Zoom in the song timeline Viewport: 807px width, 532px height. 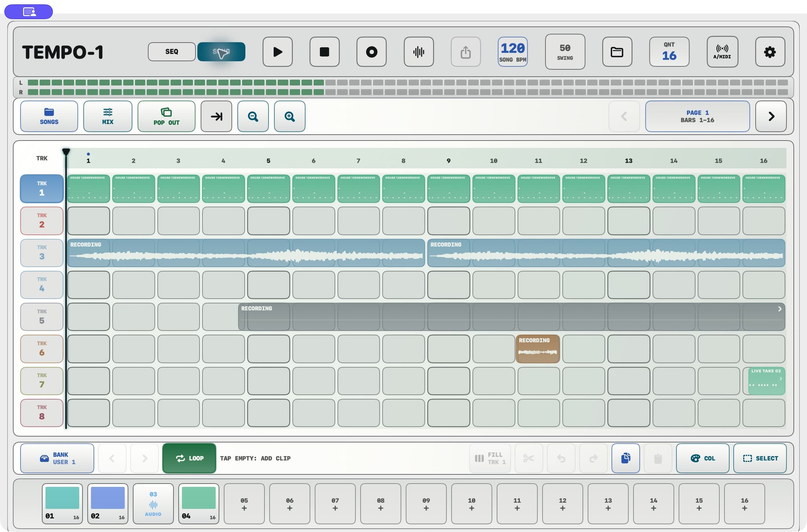(290, 116)
